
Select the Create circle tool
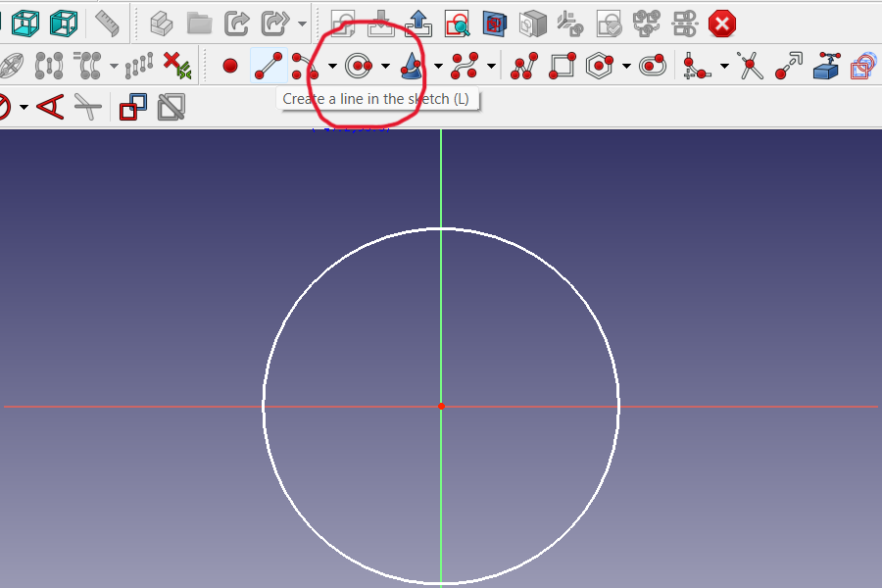357,67
